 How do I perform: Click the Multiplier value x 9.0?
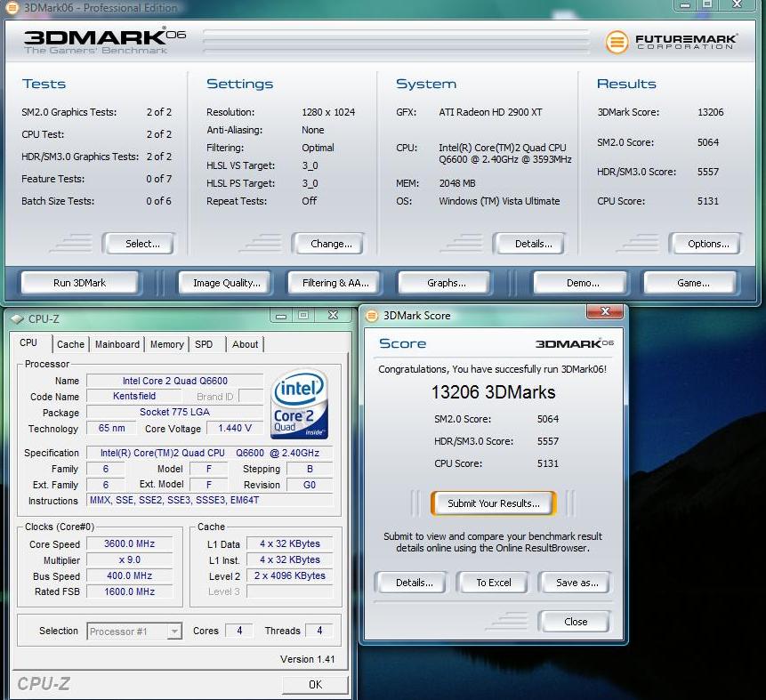[130, 559]
